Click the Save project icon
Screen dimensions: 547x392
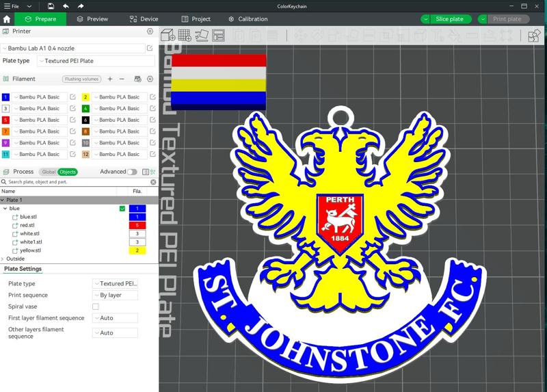coord(51,6)
